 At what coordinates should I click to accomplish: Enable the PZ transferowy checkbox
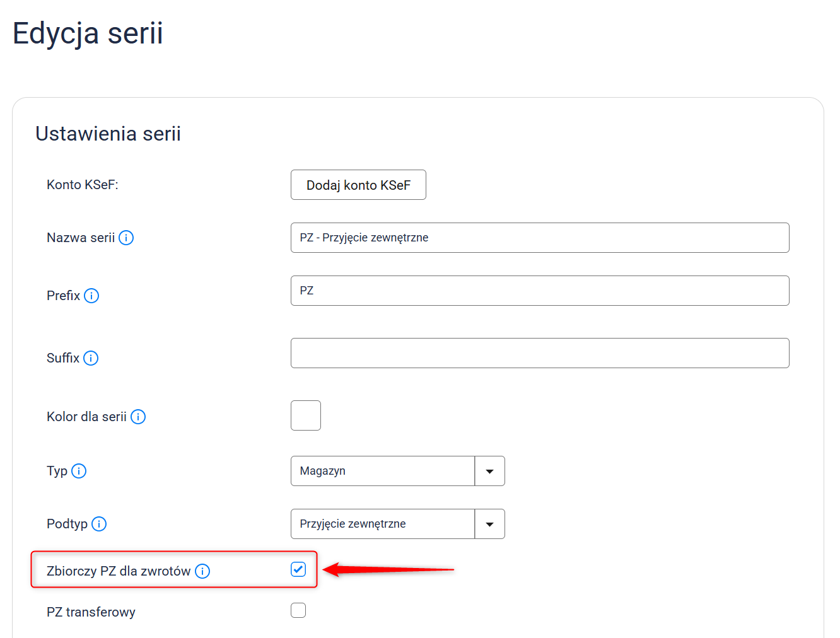pyautogui.click(x=298, y=610)
